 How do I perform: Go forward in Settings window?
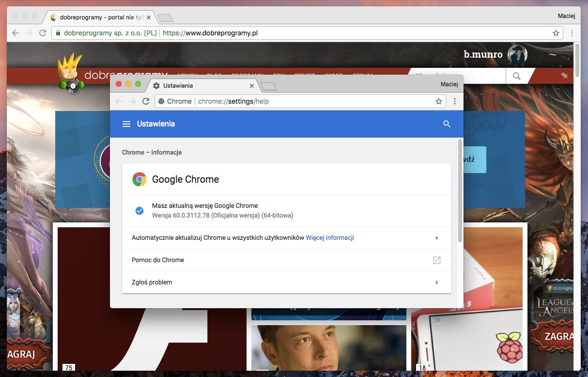[132, 101]
